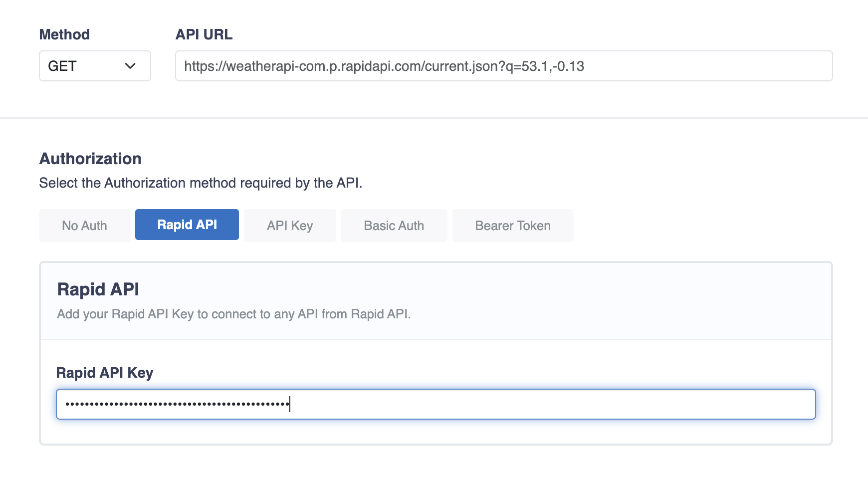Click the 'API URL' label
The width and height of the screenshot is (868, 478).
coord(204,34)
